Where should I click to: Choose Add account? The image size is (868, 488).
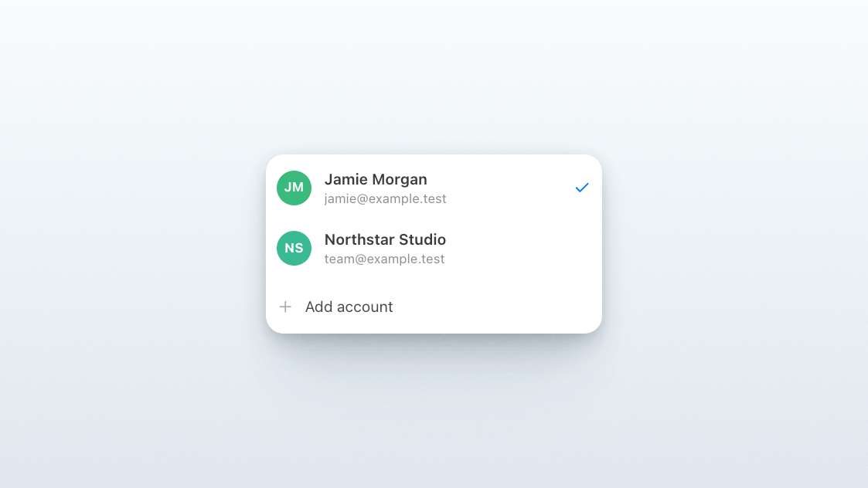tap(434, 307)
